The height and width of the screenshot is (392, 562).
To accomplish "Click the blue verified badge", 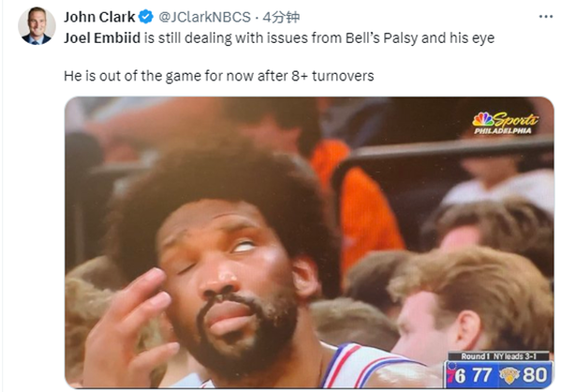I will [146, 17].
